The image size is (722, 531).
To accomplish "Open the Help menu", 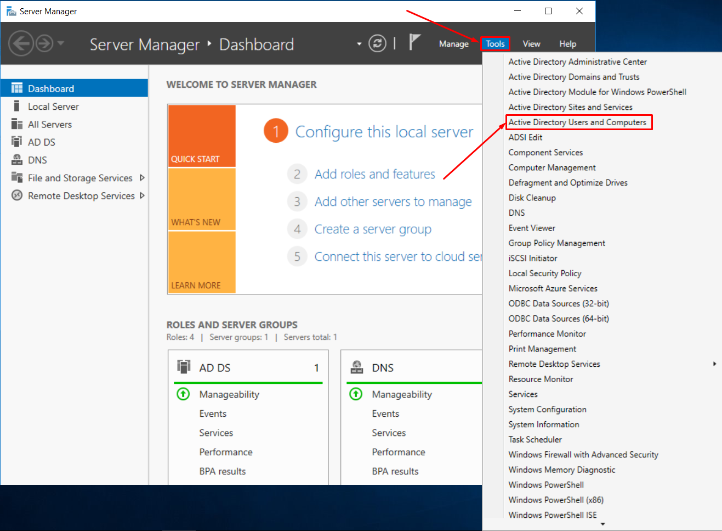I will (x=568, y=44).
